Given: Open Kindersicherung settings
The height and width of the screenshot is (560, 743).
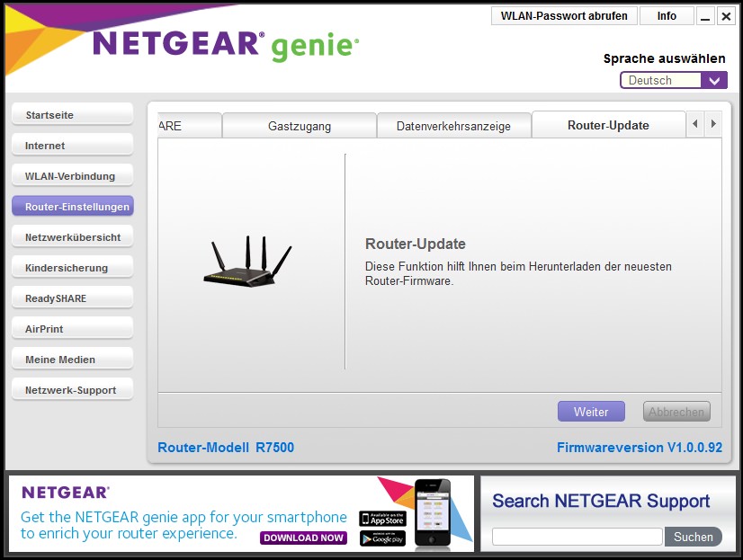Looking at the screenshot, I should (73, 268).
